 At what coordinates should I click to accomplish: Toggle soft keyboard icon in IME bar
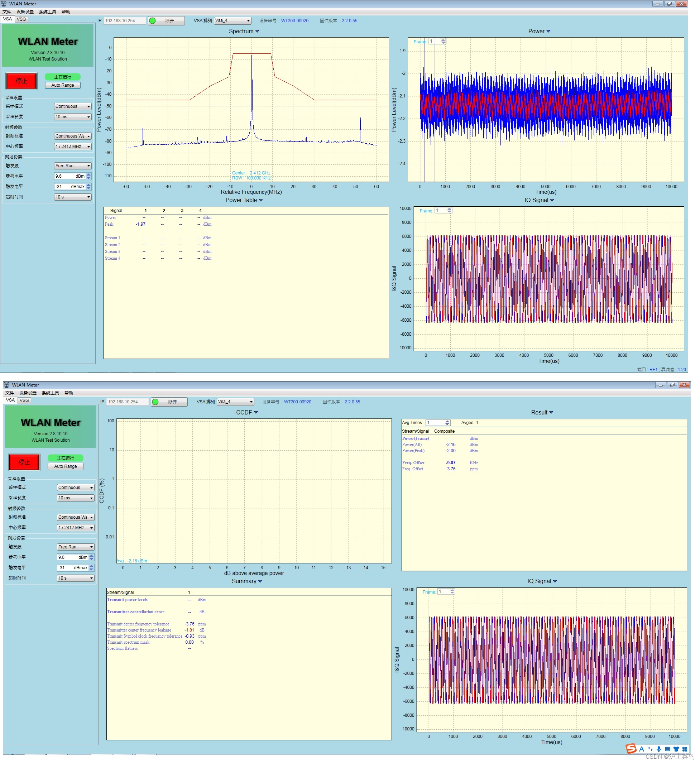pos(667,749)
